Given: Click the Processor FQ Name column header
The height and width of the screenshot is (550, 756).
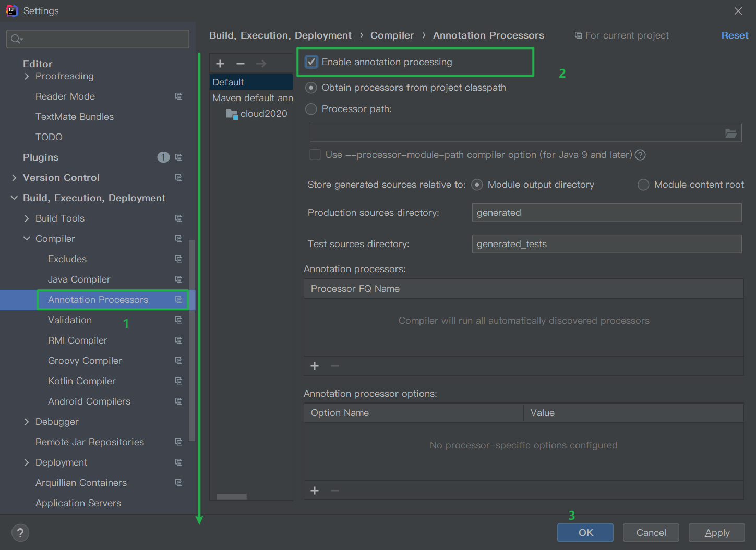Looking at the screenshot, I should 523,289.
